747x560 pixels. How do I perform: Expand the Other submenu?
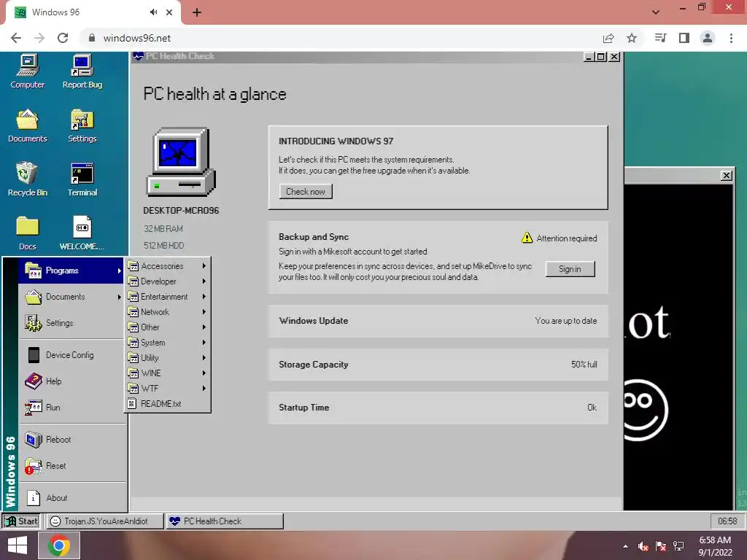tap(167, 327)
